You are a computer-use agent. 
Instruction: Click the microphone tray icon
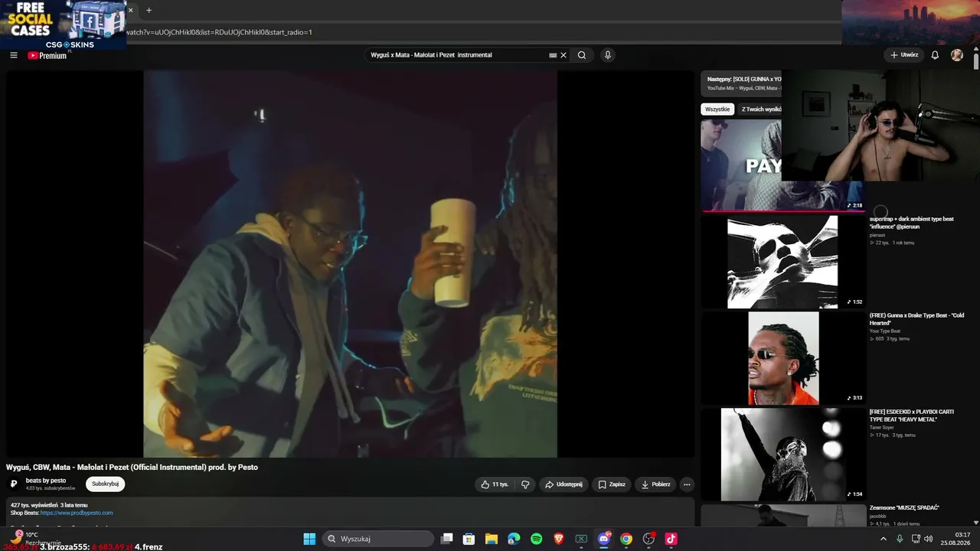click(x=900, y=539)
